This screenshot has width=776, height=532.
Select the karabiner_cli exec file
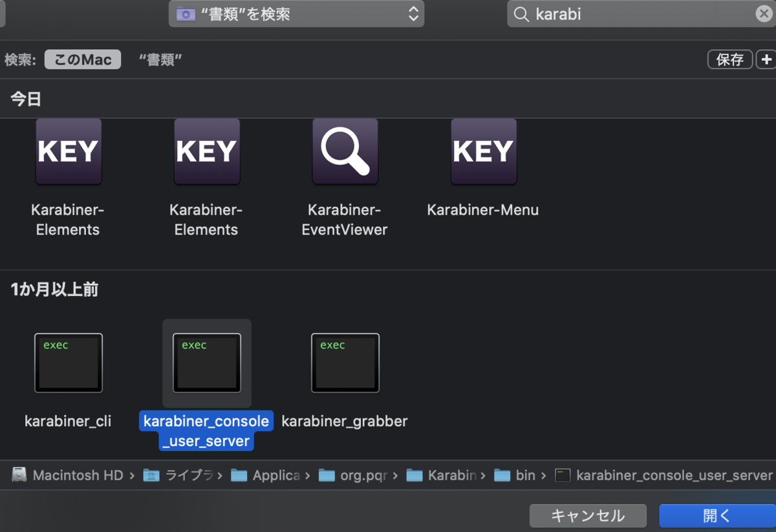[x=68, y=363]
